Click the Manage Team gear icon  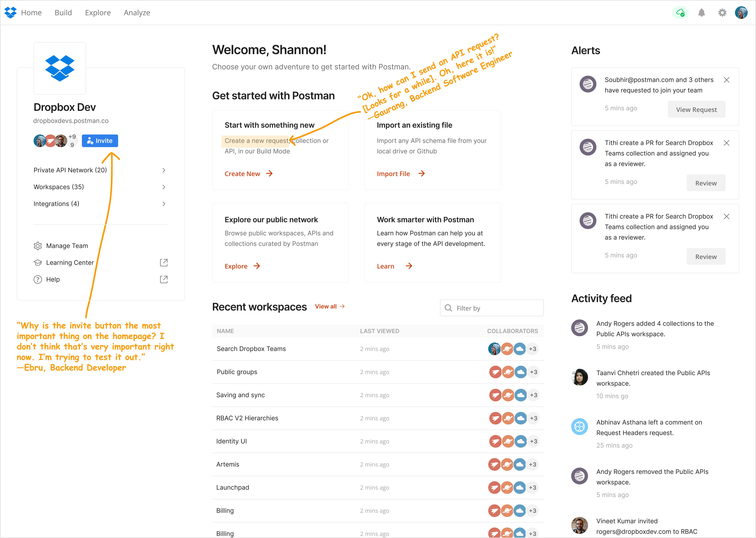[x=38, y=246]
